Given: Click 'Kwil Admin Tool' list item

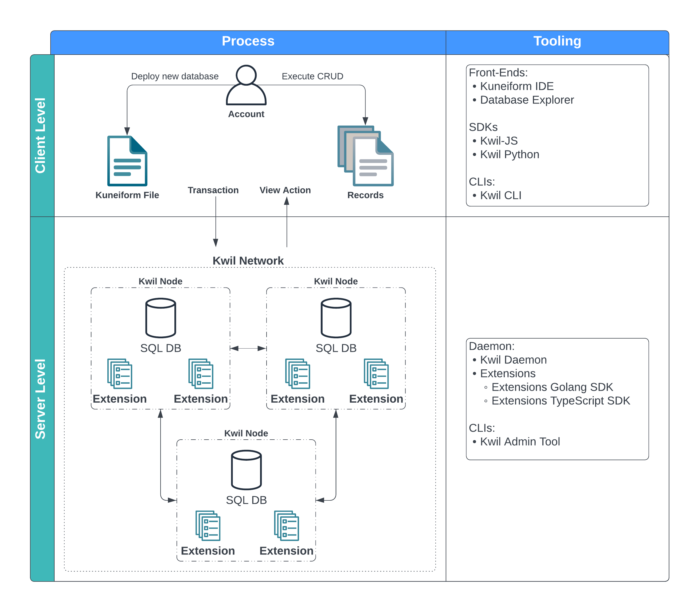Looking at the screenshot, I should point(520,442).
